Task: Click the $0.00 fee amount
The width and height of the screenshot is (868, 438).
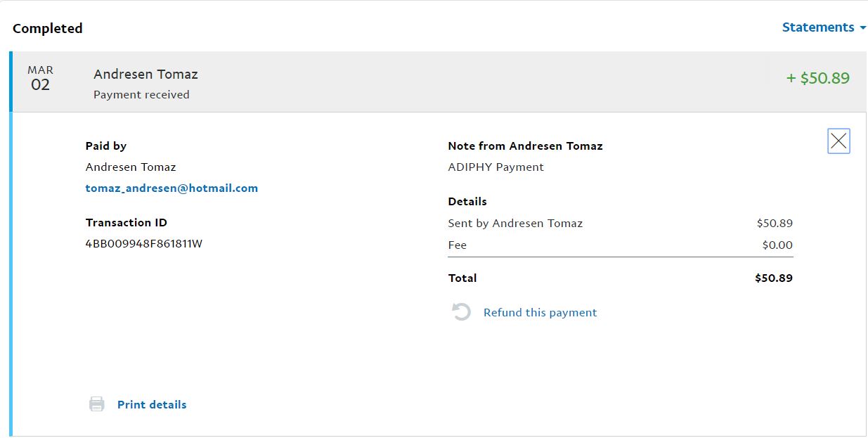Action: pos(777,245)
